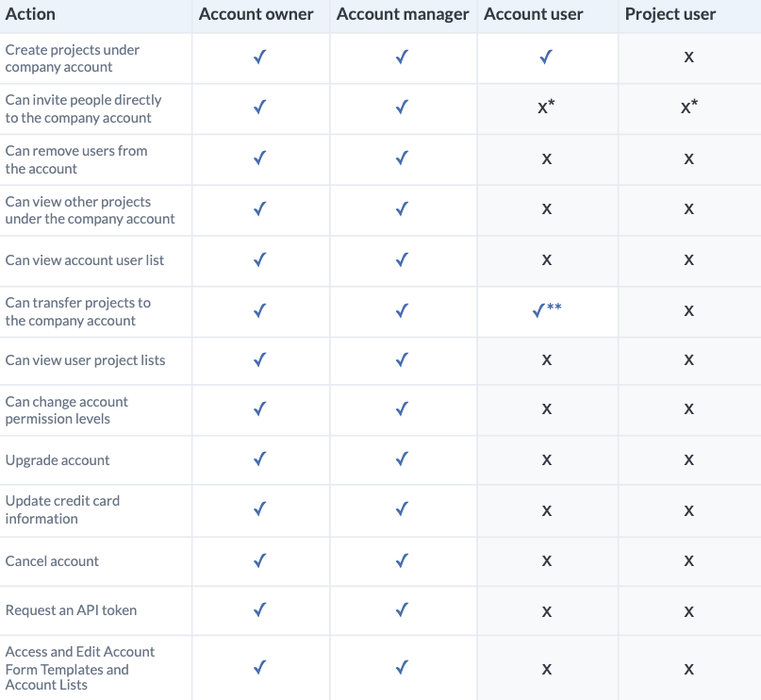This screenshot has width=761, height=700.
Task: Select the Account owner column header
Action: (x=256, y=14)
